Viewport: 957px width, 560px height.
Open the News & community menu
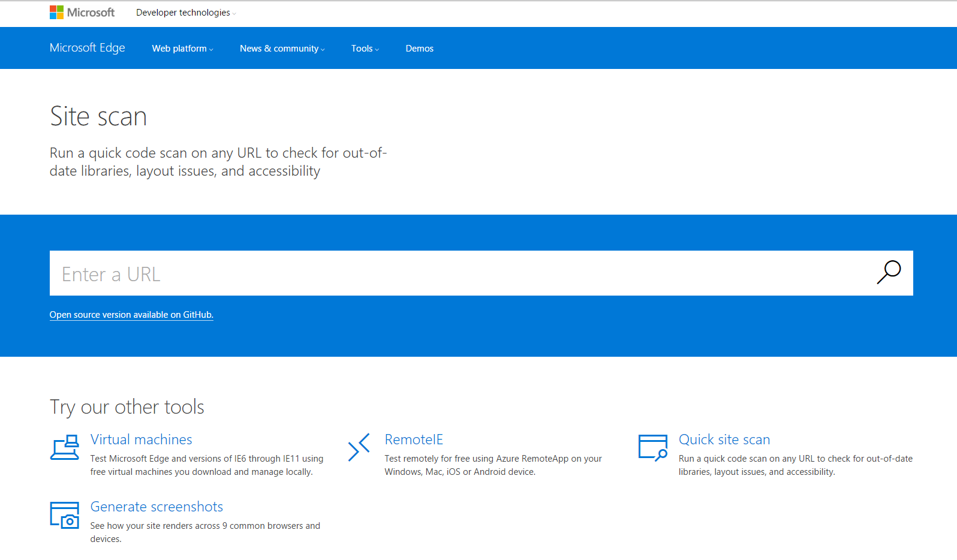pyautogui.click(x=282, y=49)
